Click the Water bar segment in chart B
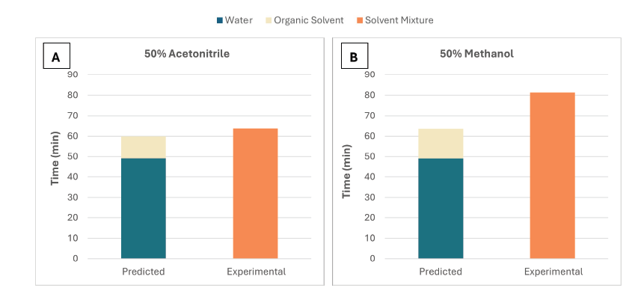Image resolution: width=644 pixels, height=300 pixels. click(441, 208)
